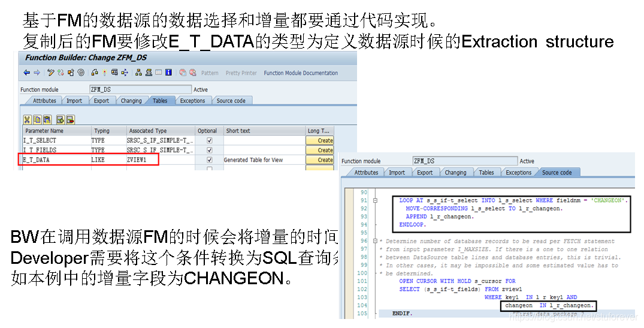
Task: Go back with the left arrow icon
Action: point(27,73)
